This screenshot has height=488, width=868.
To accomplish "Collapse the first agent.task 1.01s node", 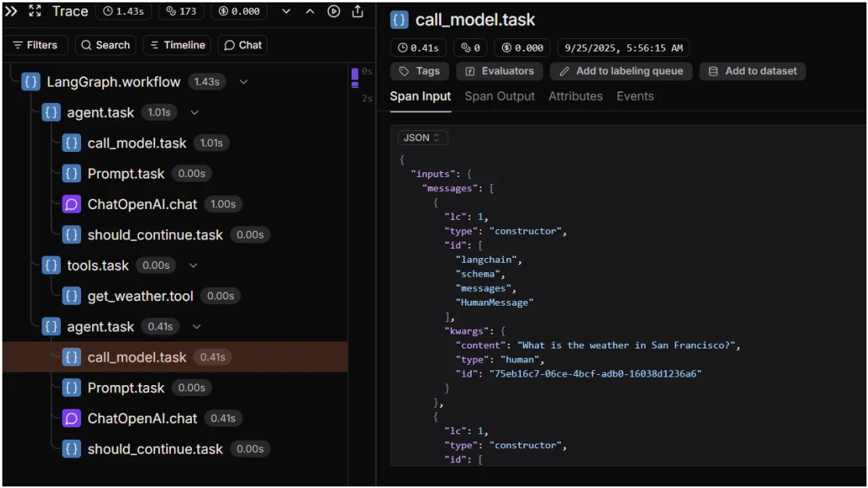I will point(195,113).
